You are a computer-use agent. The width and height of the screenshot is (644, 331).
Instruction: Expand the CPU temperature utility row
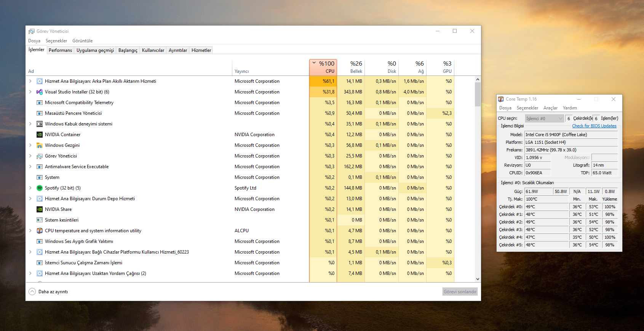pos(30,231)
